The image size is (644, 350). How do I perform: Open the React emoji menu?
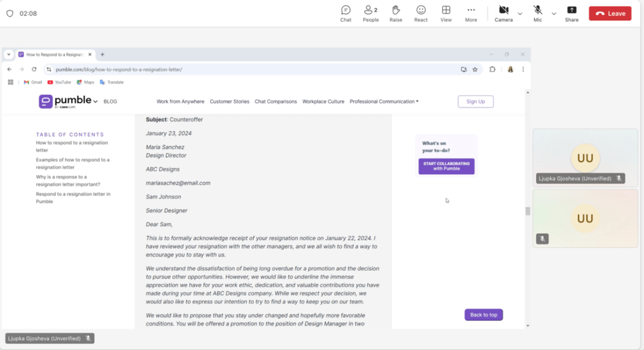(421, 13)
